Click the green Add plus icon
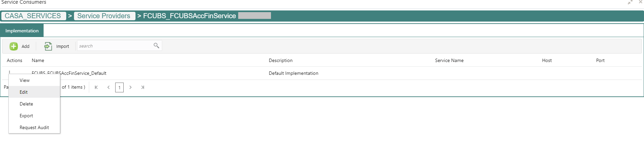 click(14, 46)
